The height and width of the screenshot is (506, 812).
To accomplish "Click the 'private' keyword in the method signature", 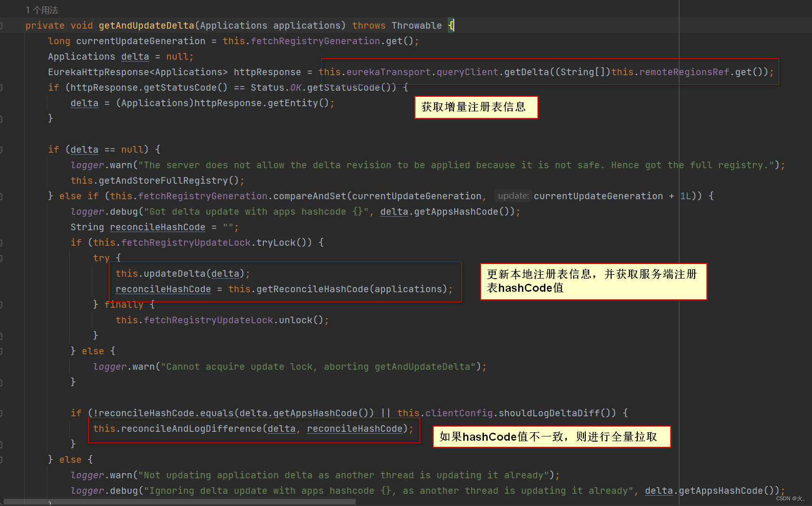I will coord(45,25).
